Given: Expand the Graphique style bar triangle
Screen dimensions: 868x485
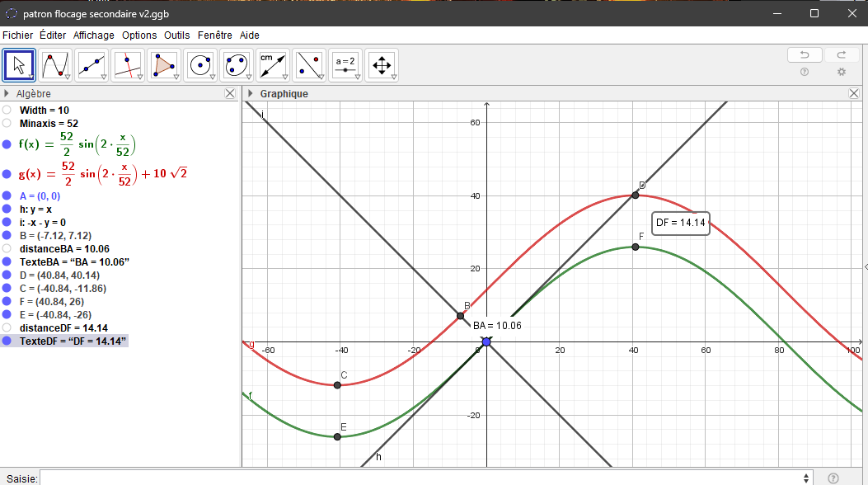Looking at the screenshot, I should coord(251,93).
